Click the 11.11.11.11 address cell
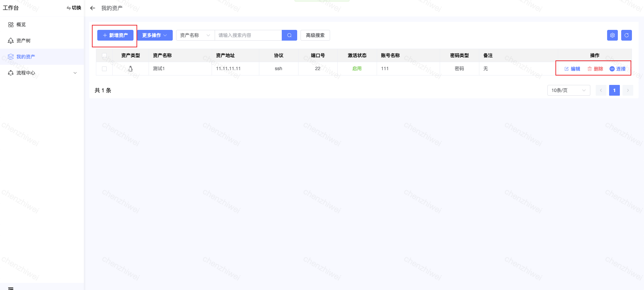Screen dimensions: 644x290 tap(235, 68)
